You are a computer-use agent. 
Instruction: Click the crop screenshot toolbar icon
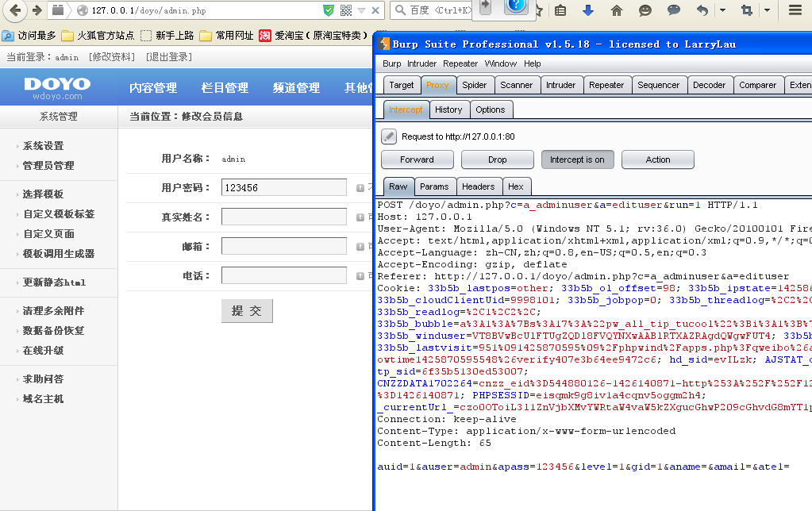point(747,10)
